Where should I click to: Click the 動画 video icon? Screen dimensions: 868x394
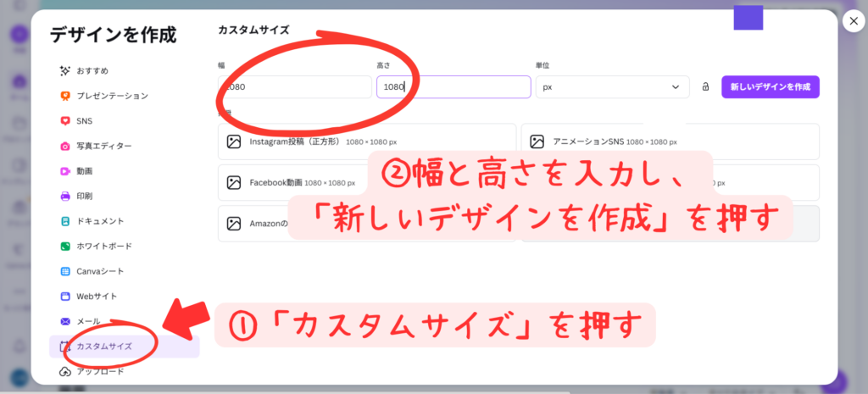[x=65, y=171]
